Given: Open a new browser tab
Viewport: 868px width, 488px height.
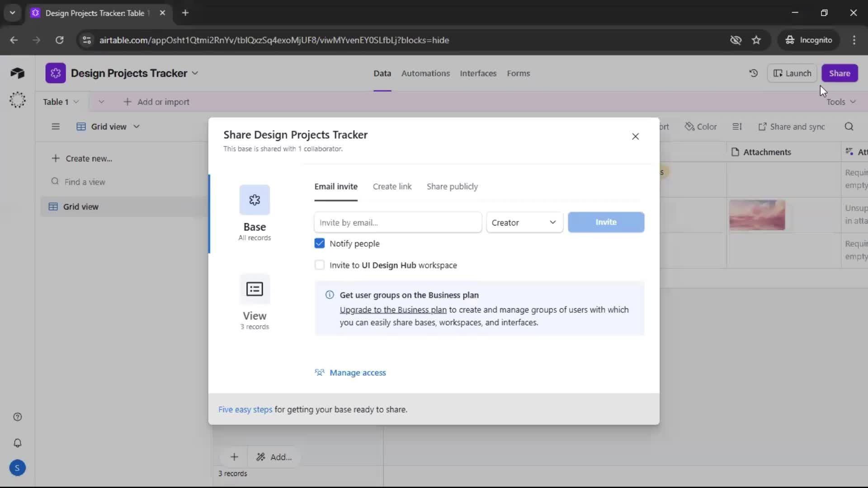Looking at the screenshot, I should [x=185, y=13].
